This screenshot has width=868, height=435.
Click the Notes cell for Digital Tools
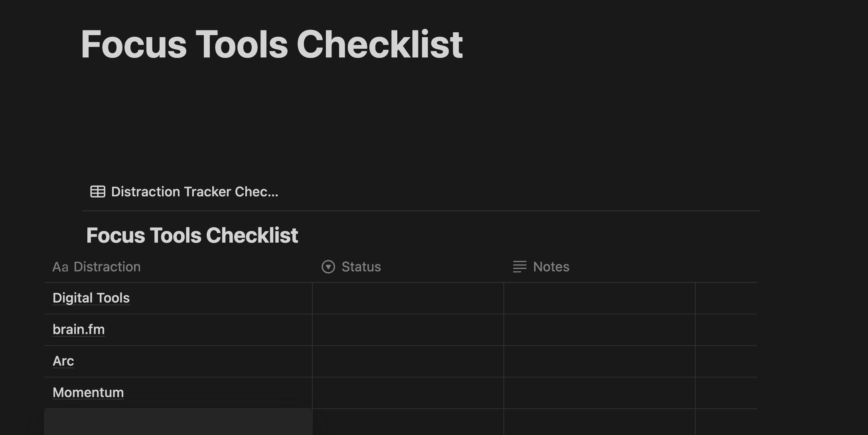point(599,298)
